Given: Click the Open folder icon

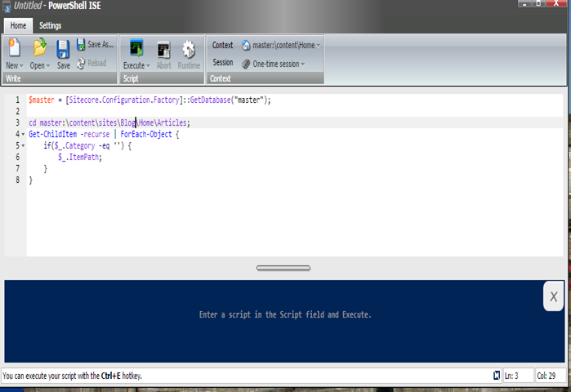Looking at the screenshot, I should coord(40,47).
